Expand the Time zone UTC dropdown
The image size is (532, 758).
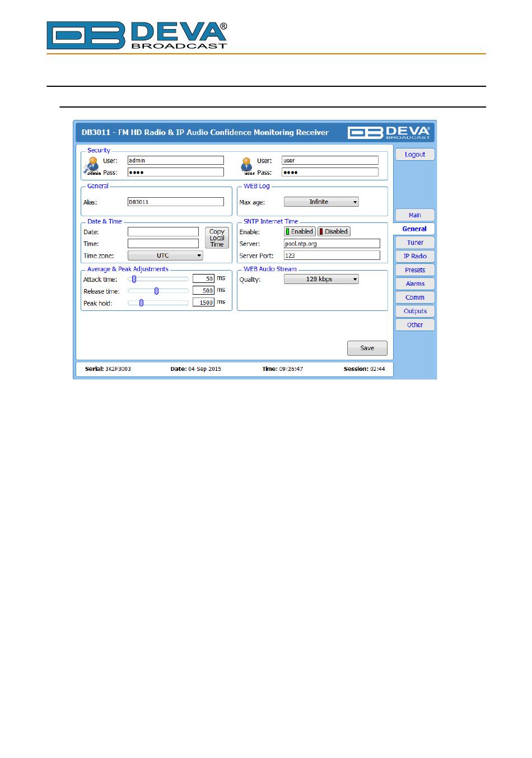pyautogui.click(x=165, y=255)
